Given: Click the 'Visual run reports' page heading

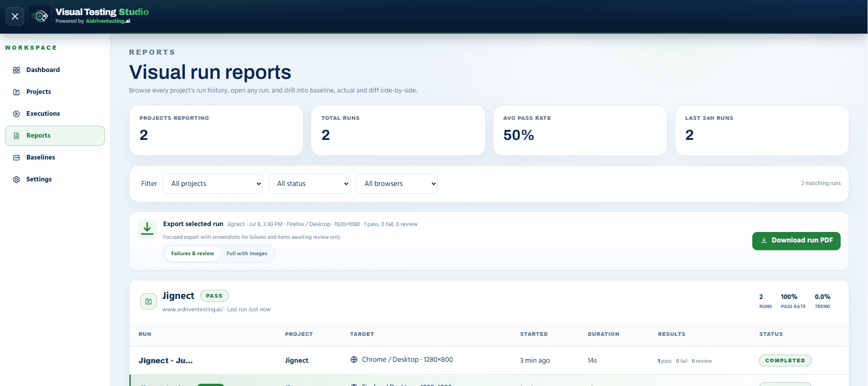Looking at the screenshot, I should click(210, 72).
